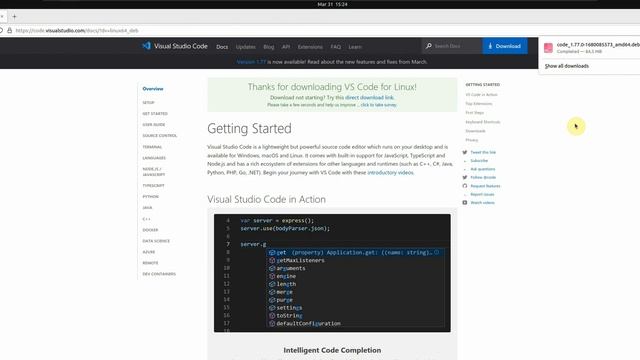Viewport: 640px width, 360px height.
Task: Click the 'click to take survey' link
Action: pos(378,105)
